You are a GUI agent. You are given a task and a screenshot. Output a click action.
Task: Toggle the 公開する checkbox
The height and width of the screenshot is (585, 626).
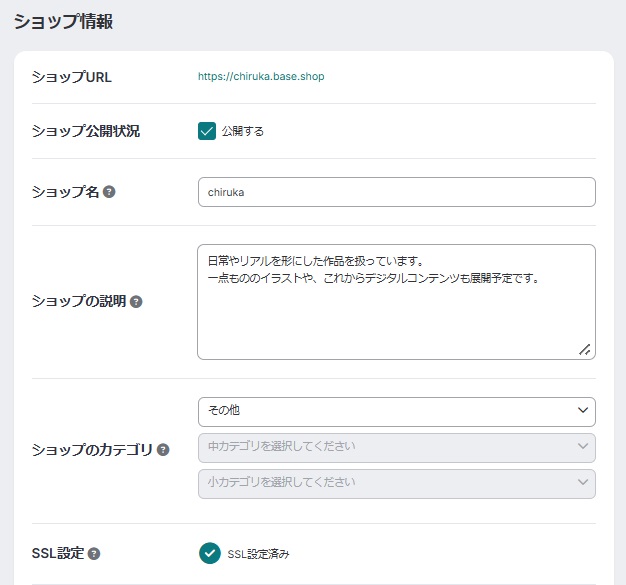point(207,131)
